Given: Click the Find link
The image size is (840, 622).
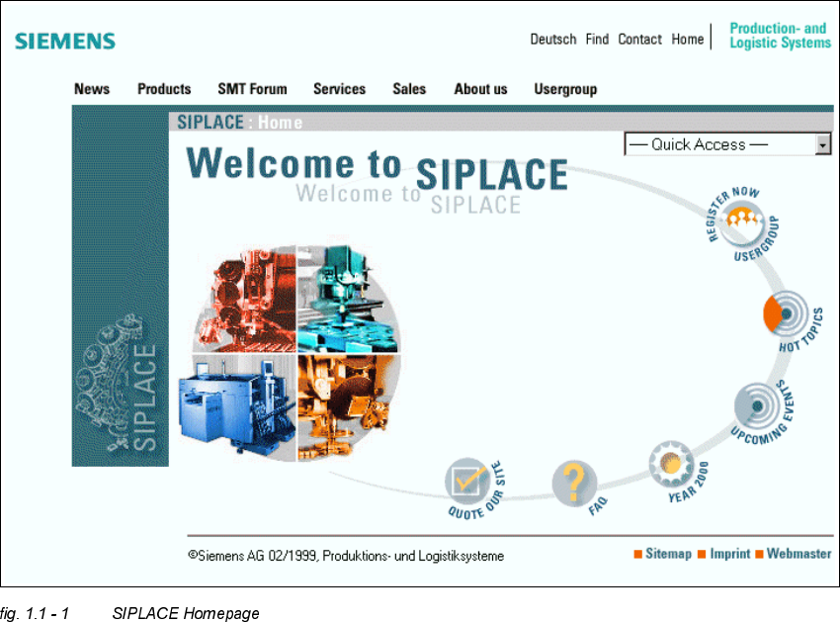Looking at the screenshot, I should (x=597, y=40).
